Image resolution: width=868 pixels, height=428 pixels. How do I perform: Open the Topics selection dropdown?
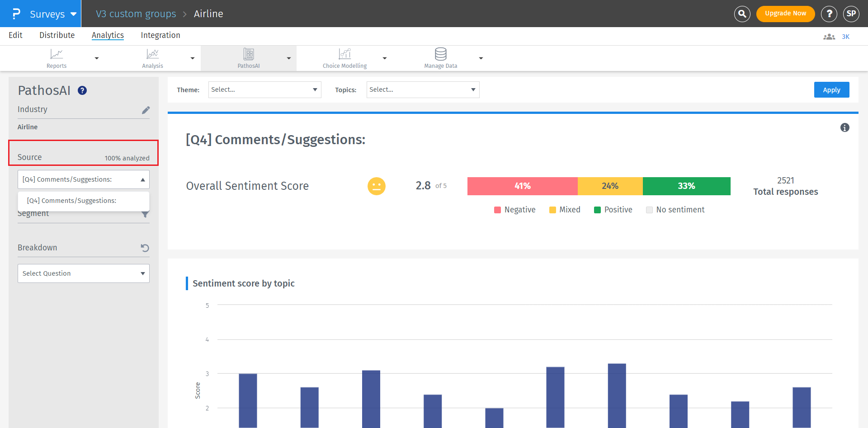[422, 89]
